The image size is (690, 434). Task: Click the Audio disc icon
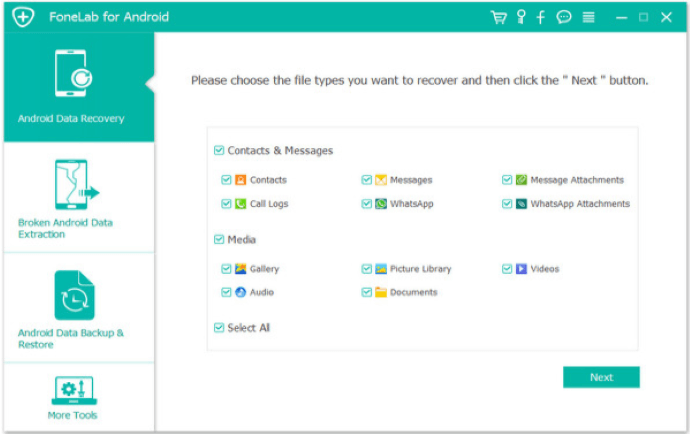click(240, 292)
